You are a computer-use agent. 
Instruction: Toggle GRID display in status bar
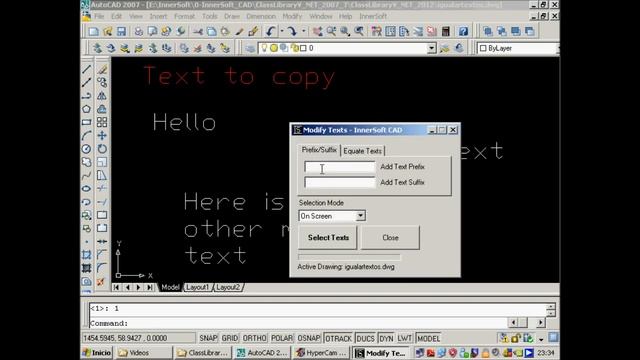coord(230,338)
